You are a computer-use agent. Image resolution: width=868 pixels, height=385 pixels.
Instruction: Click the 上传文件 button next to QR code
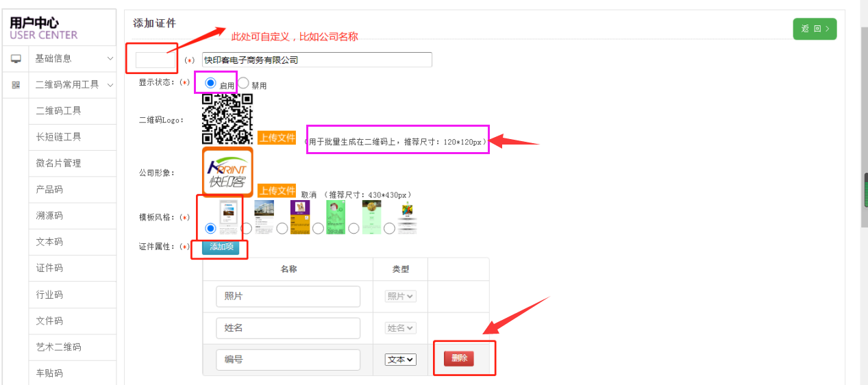click(x=276, y=137)
